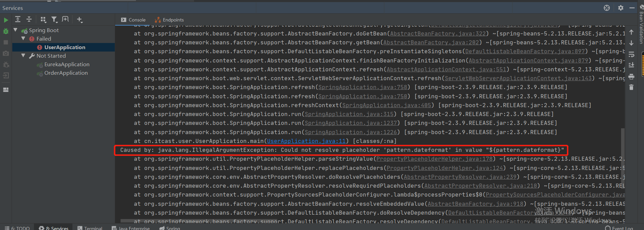Viewport: 644px width, 230px height.
Task: Open DefaultListableBeanFactory.java:897 link
Action: coord(525,51)
